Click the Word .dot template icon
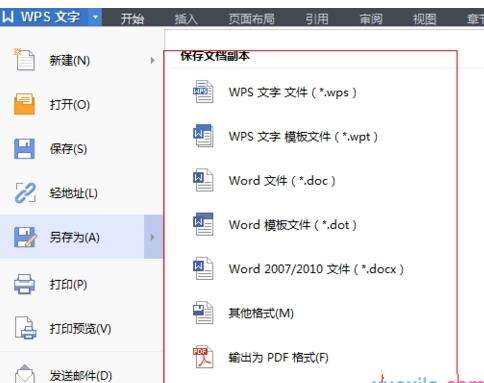484x383 pixels. (x=203, y=225)
